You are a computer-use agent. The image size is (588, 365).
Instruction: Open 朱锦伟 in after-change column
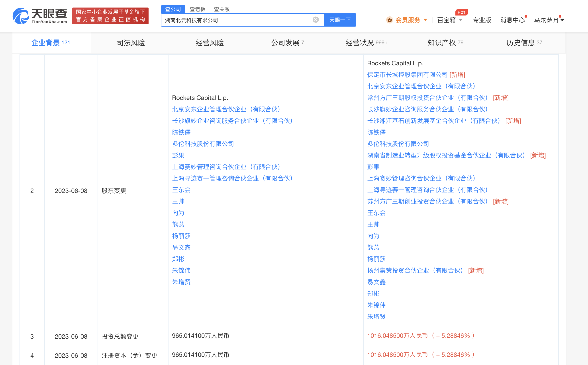[x=376, y=305]
